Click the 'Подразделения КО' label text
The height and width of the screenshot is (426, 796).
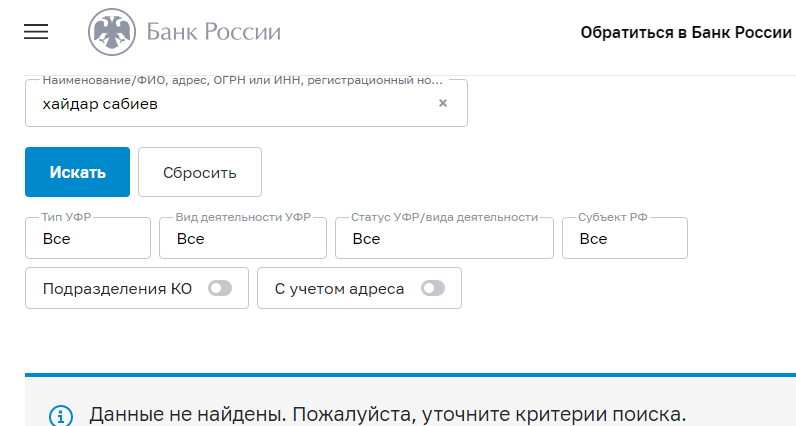click(x=117, y=289)
